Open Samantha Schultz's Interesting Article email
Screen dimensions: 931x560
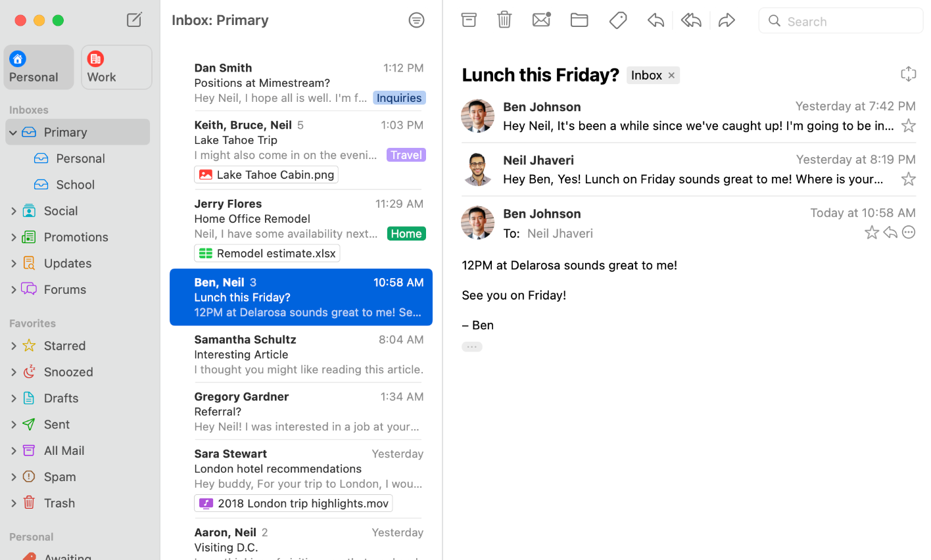point(301,354)
